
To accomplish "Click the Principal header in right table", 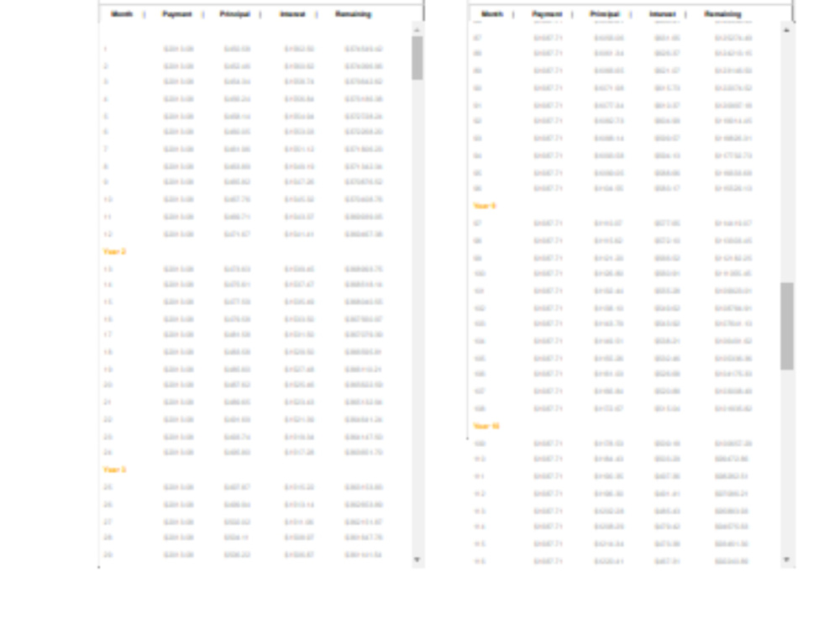I will click(605, 14).
